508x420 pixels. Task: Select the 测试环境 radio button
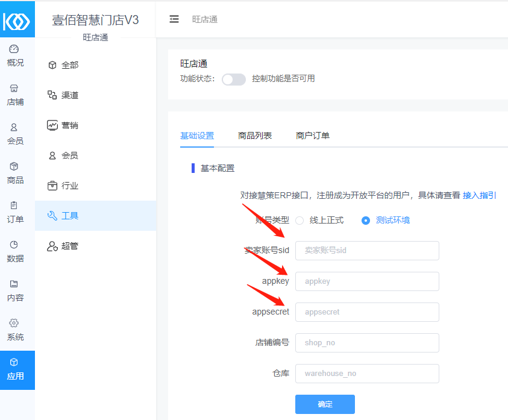click(366, 221)
